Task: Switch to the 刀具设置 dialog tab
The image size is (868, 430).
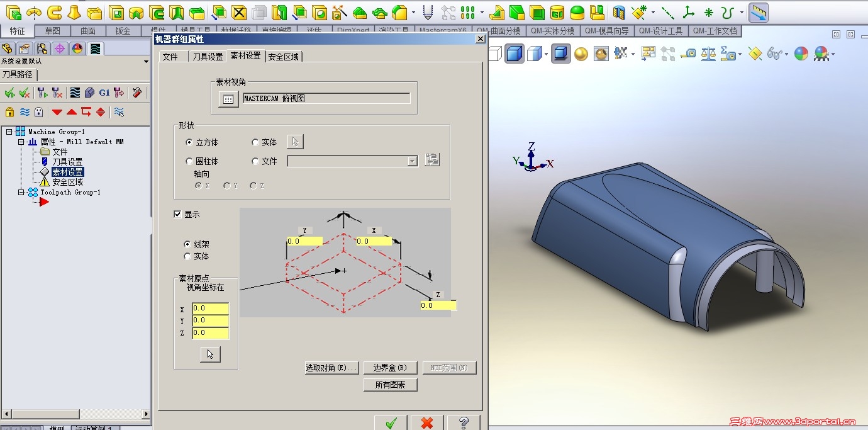Action: (x=208, y=57)
